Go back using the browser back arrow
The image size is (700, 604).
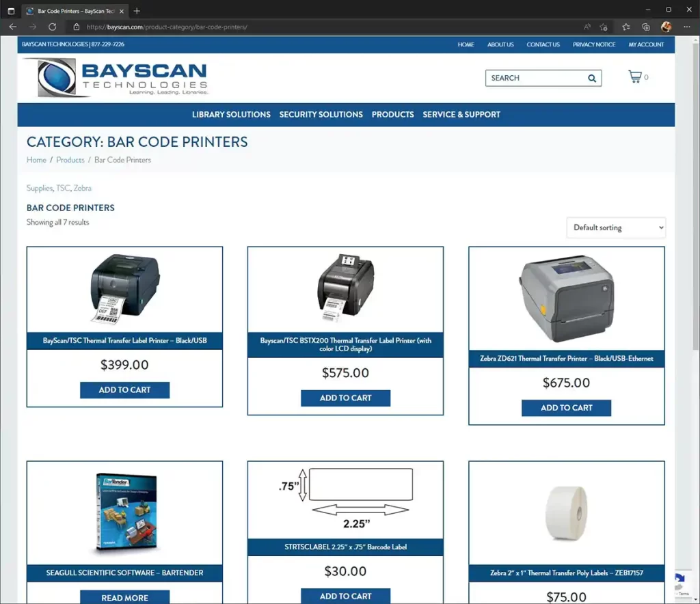(12, 27)
